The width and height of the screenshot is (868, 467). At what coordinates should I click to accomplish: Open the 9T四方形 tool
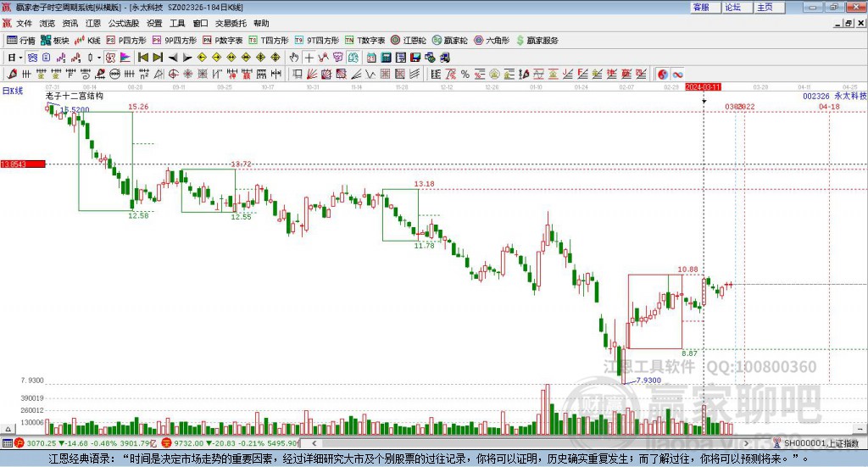pyautogui.click(x=317, y=41)
